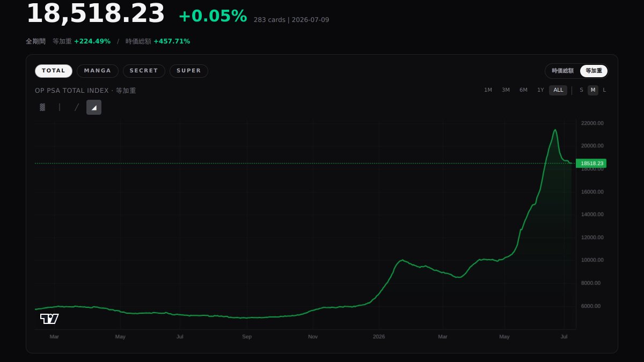
Task: Click the 18518.23 current price label on axis
Action: coord(591,163)
